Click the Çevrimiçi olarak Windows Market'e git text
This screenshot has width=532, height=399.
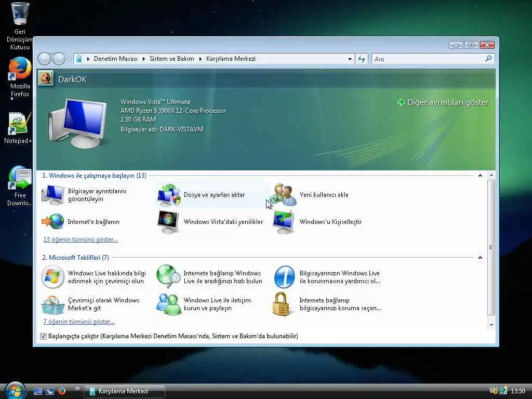coord(103,304)
